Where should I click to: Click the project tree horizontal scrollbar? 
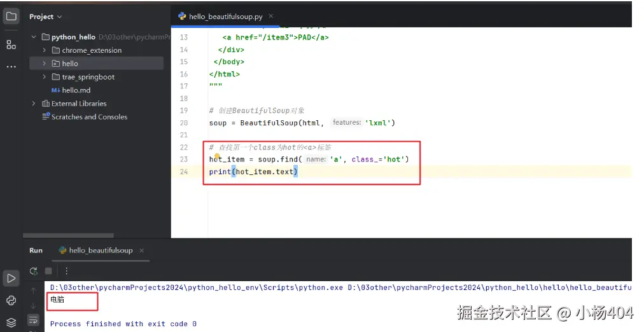[x=68, y=235]
